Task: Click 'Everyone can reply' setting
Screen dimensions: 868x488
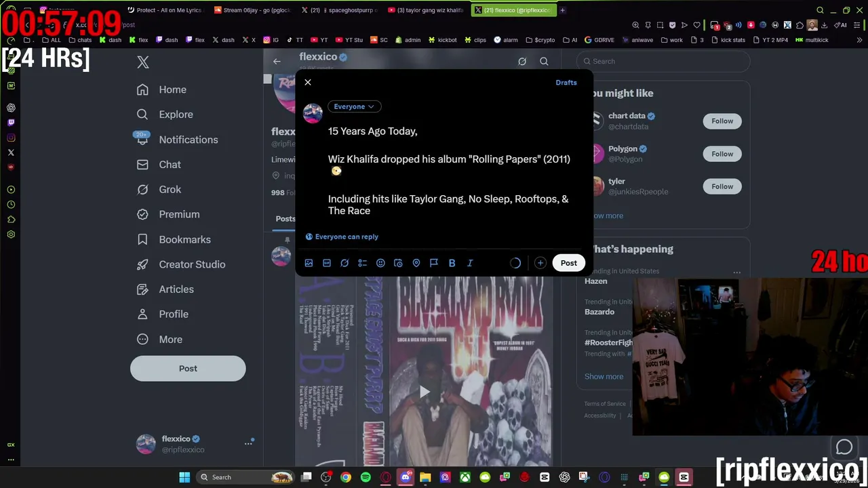Action: (x=342, y=237)
